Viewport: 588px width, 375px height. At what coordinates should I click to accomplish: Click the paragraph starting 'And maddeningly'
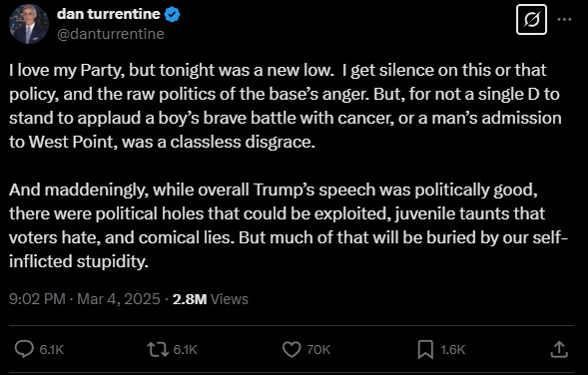click(289, 225)
